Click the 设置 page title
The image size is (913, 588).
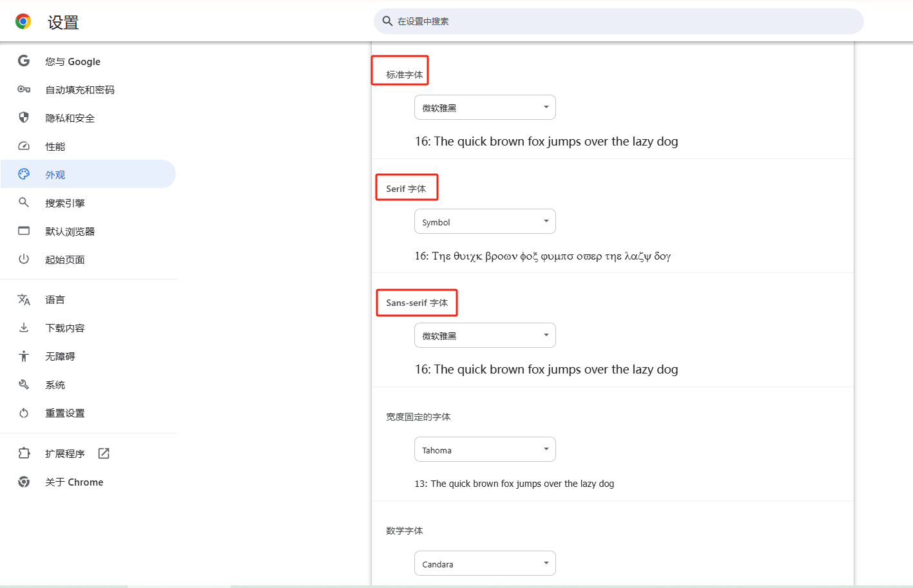[63, 23]
